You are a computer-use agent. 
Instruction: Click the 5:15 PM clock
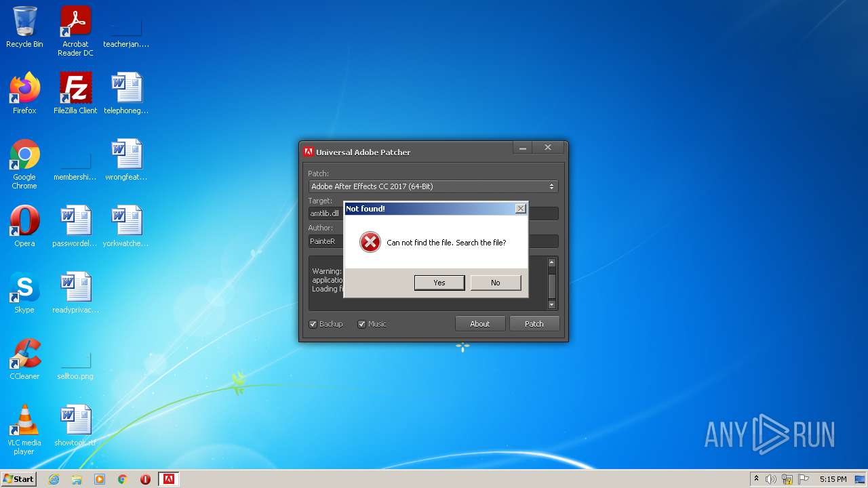coord(833,479)
